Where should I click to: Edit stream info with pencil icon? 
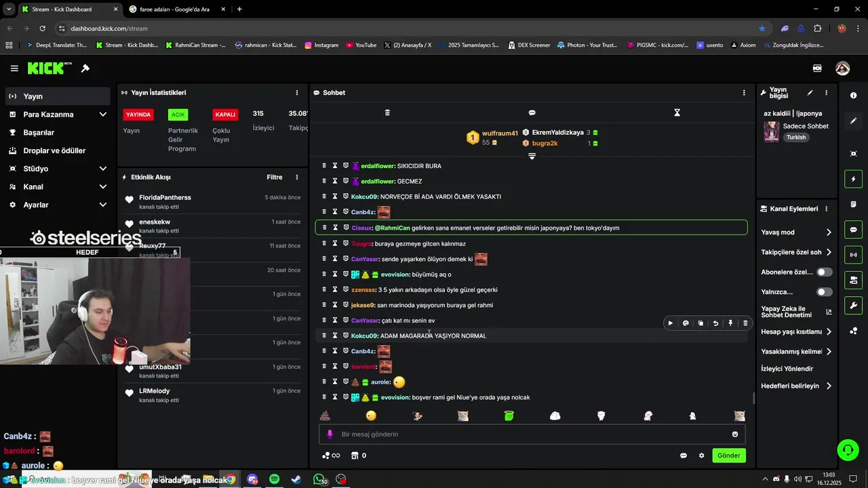point(810,93)
